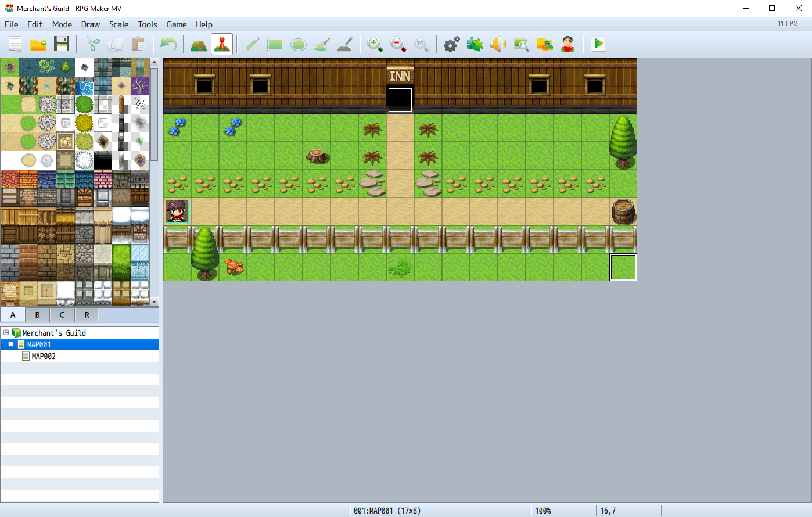Open Plugin Manager puzzle piece icon
Image resolution: width=812 pixels, height=517 pixels.
point(475,44)
